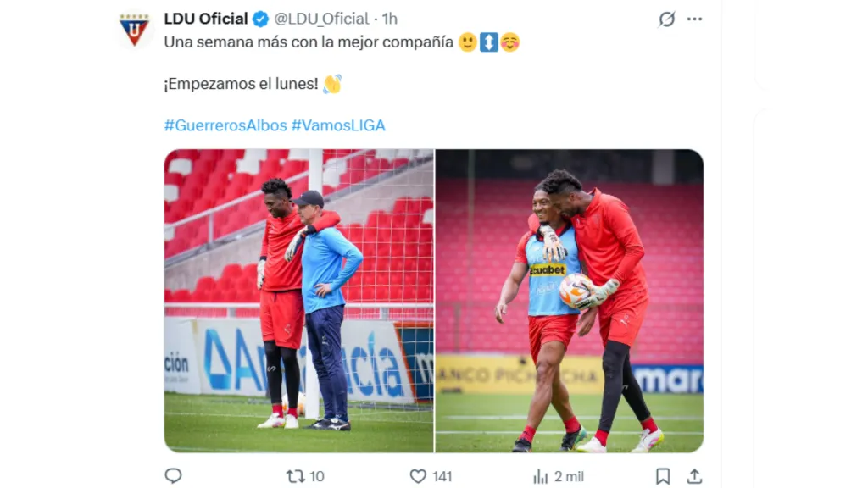Image resolution: width=868 pixels, height=488 pixels.
Task: Click the 1h timestamp link
Action: coord(390,19)
